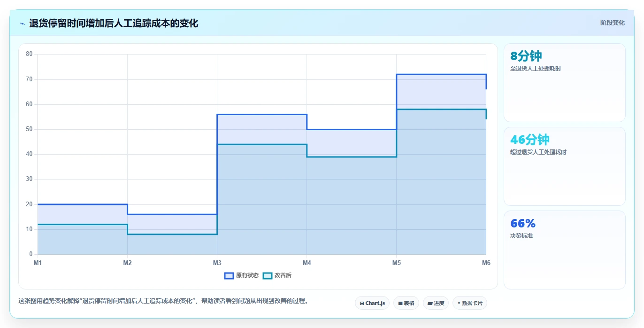Click the 46分钟 card value
This screenshot has width=644, height=328.
point(530,140)
